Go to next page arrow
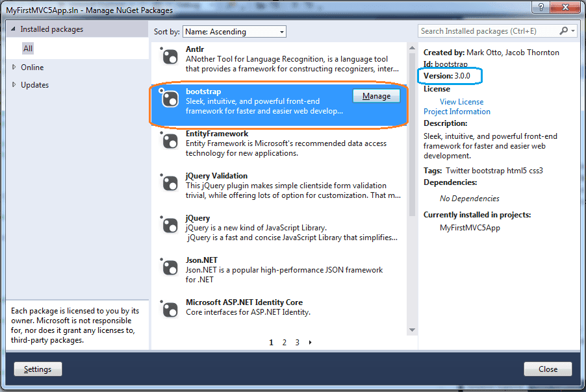 pos(310,342)
